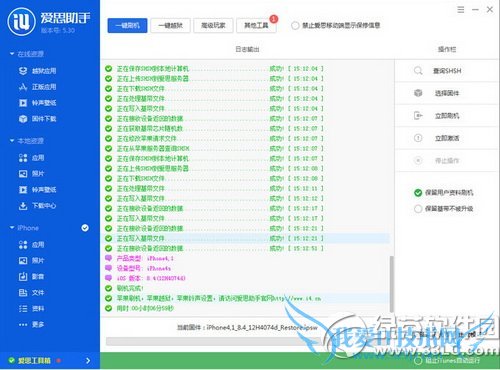Screen dimensions: 500x370
Task: Open 固件下载 in the sidebar
Action: [37, 119]
